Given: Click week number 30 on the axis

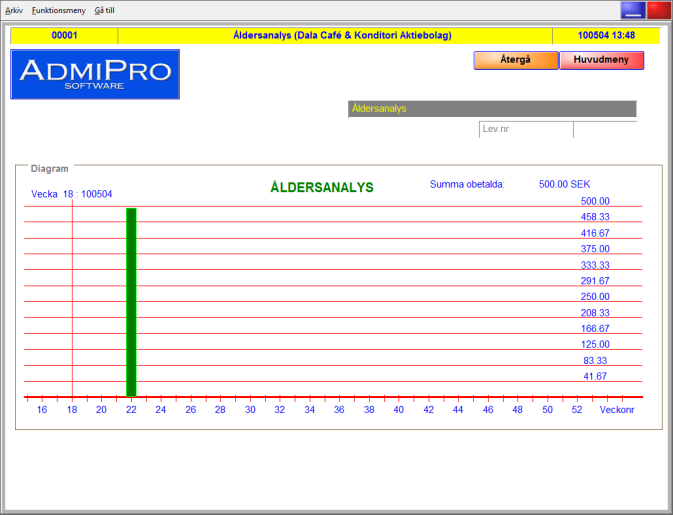Looking at the screenshot, I should coord(250,410).
